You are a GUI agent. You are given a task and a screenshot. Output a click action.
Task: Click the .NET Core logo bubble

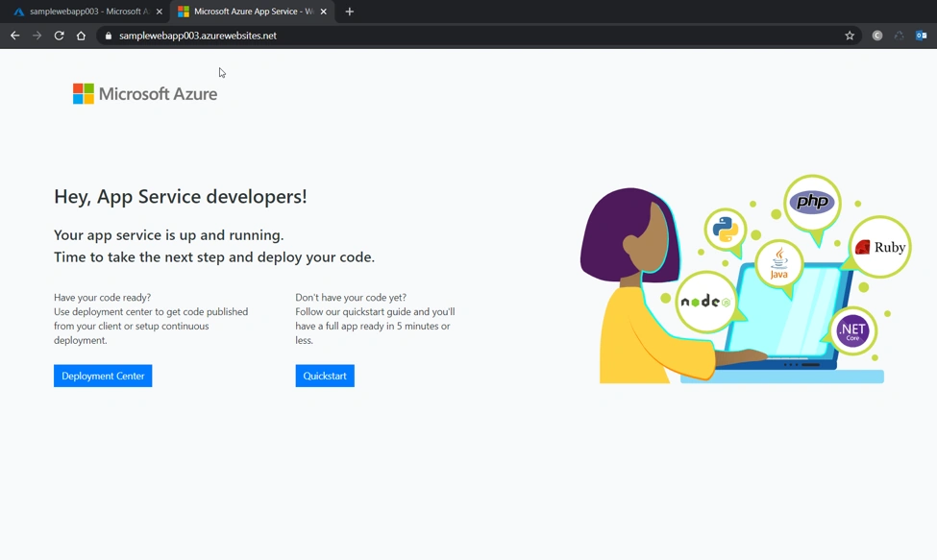pyautogui.click(x=852, y=330)
